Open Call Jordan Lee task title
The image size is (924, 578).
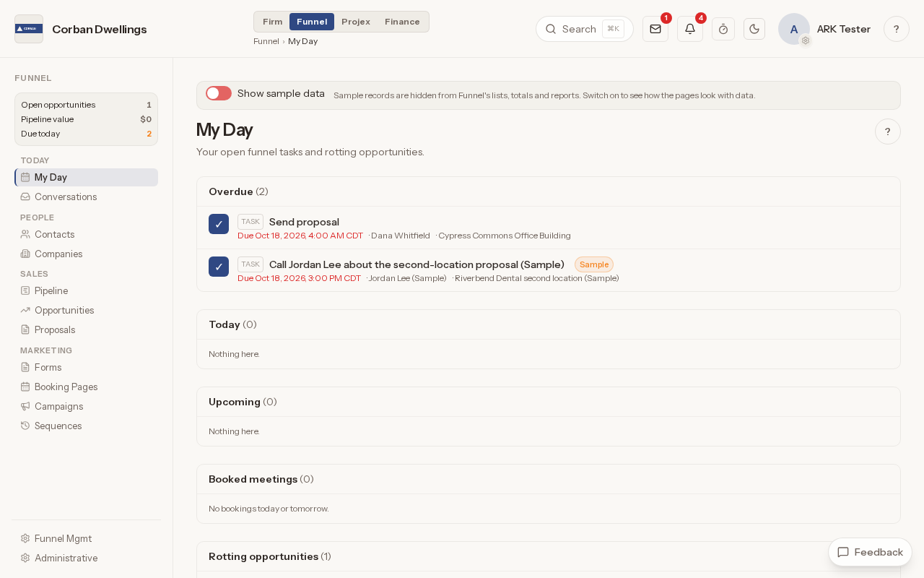[x=417, y=264]
